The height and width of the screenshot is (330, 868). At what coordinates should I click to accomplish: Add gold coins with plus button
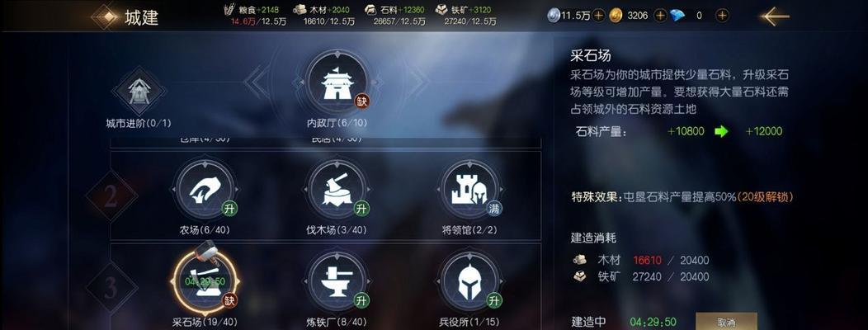[660, 16]
